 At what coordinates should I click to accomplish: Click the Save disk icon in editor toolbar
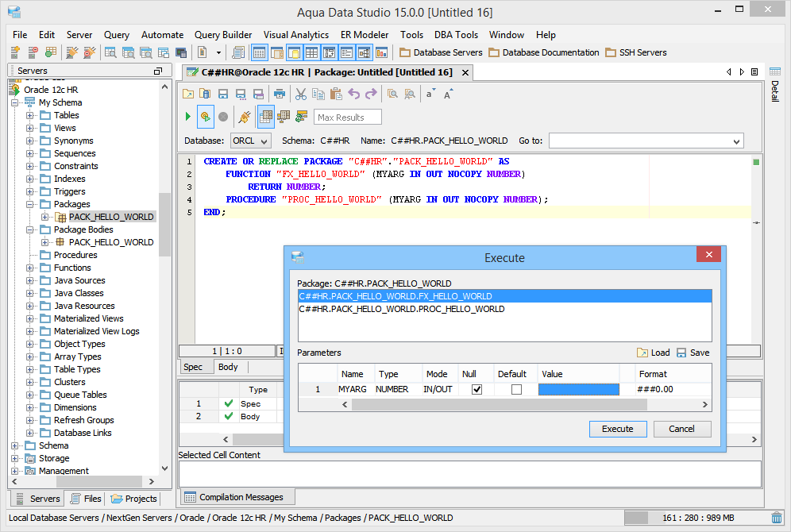[x=223, y=94]
